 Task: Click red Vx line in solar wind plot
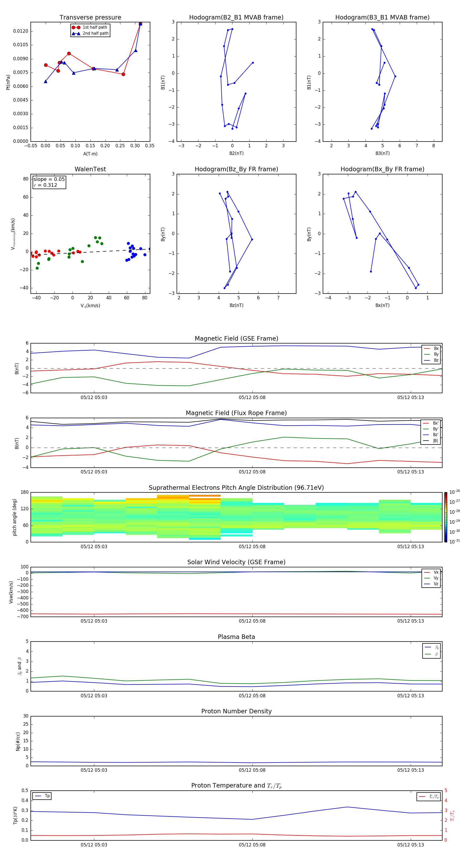point(236,614)
